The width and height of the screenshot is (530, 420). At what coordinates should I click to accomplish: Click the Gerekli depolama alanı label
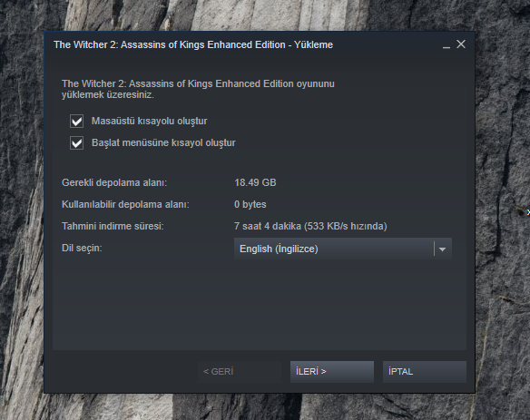click(x=114, y=183)
